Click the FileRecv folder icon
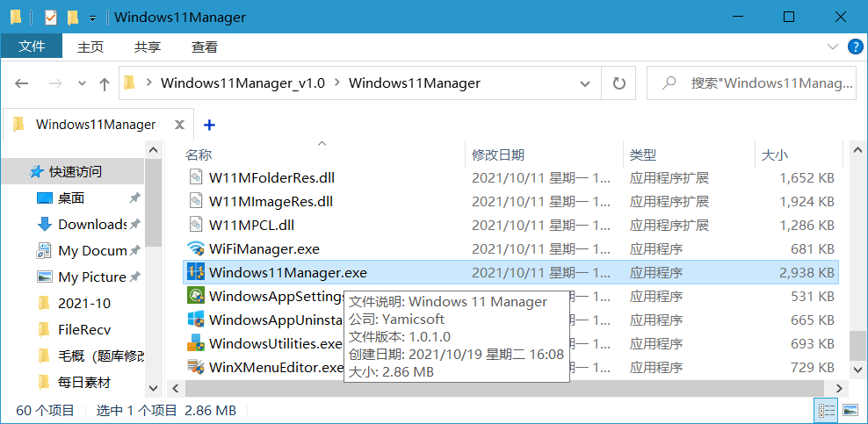 point(44,329)
